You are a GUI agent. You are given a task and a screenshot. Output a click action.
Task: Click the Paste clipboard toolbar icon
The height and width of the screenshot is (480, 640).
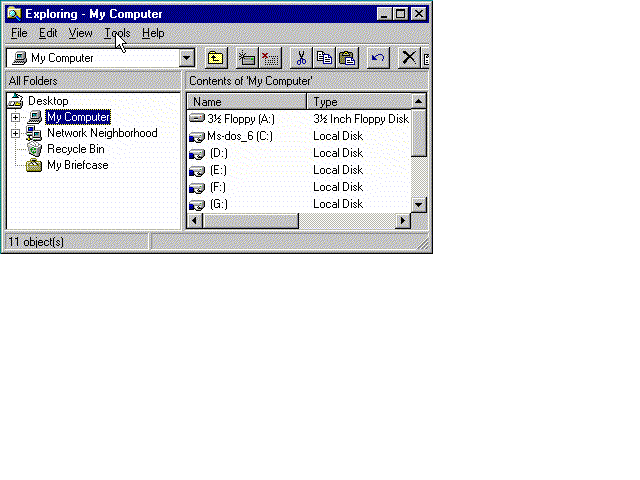click(347, 58)
